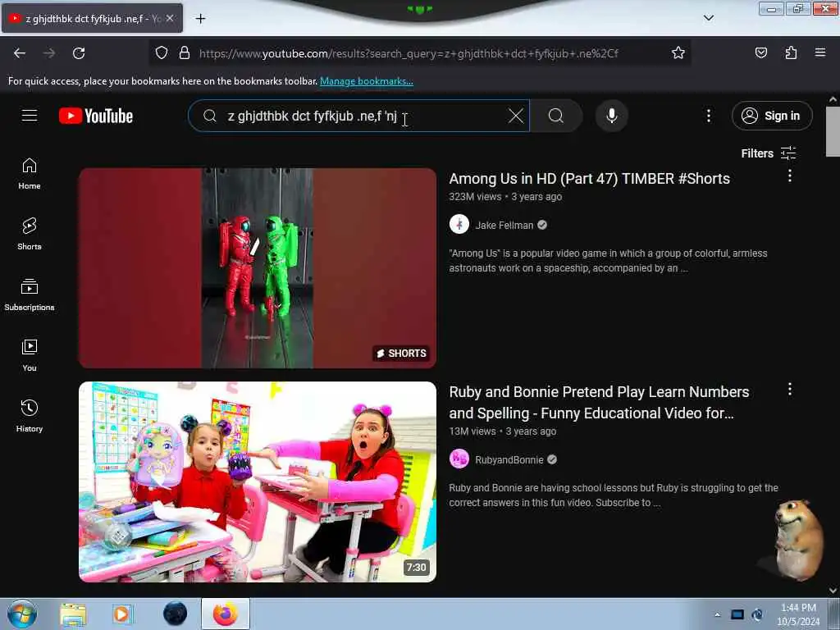Click Manage bookmarks link
This screenshot has height=630, width=840.
[x=367, y=81]
